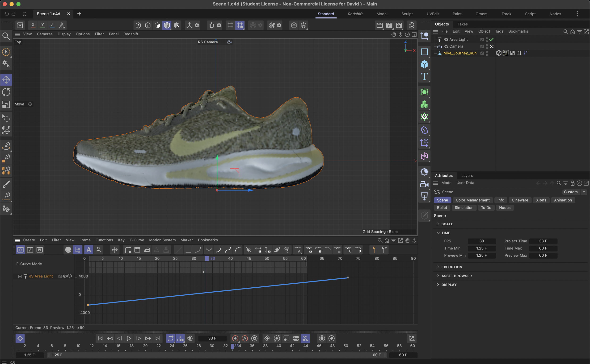Click the Nodes attributes tab button

[504, 208]
